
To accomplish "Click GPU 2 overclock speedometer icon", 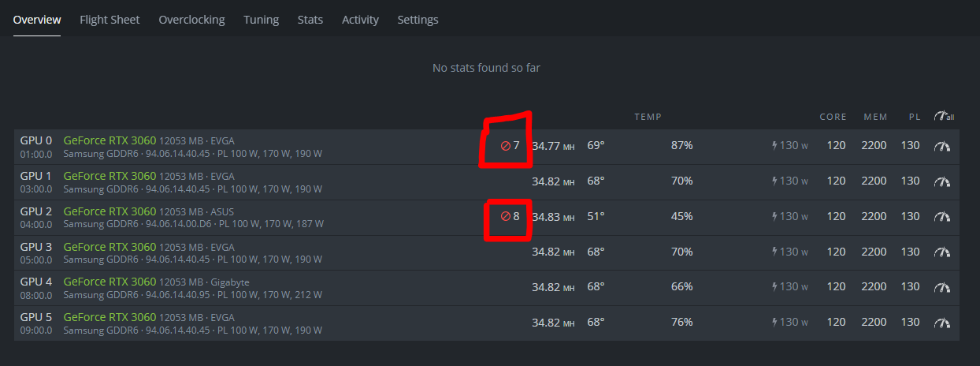I will click(x=942, y=216).
